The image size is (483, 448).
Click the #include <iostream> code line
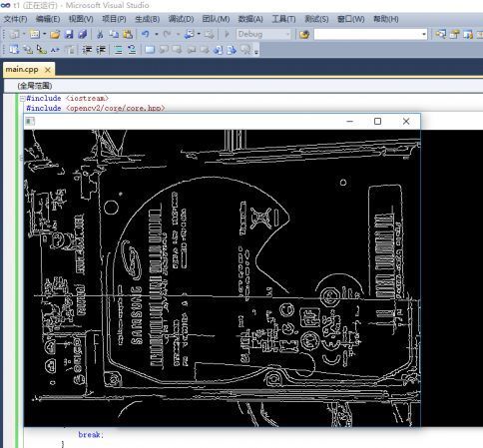[x=67, y=99]
